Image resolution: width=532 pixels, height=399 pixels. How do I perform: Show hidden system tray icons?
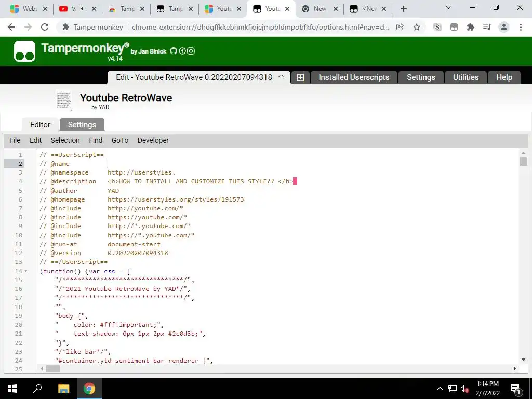(x=440, y=389)
